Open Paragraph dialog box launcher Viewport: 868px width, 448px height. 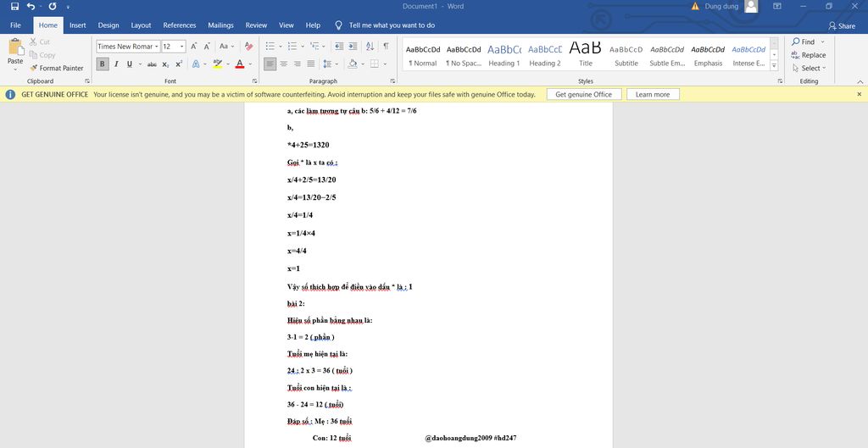click(x=393, y=80)
